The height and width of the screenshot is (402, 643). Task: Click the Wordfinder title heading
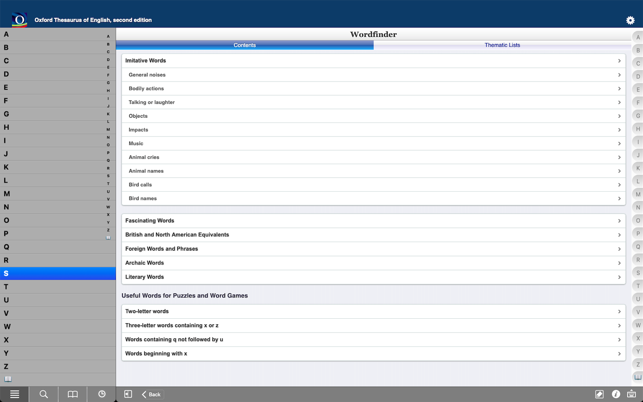coord(373,34)
